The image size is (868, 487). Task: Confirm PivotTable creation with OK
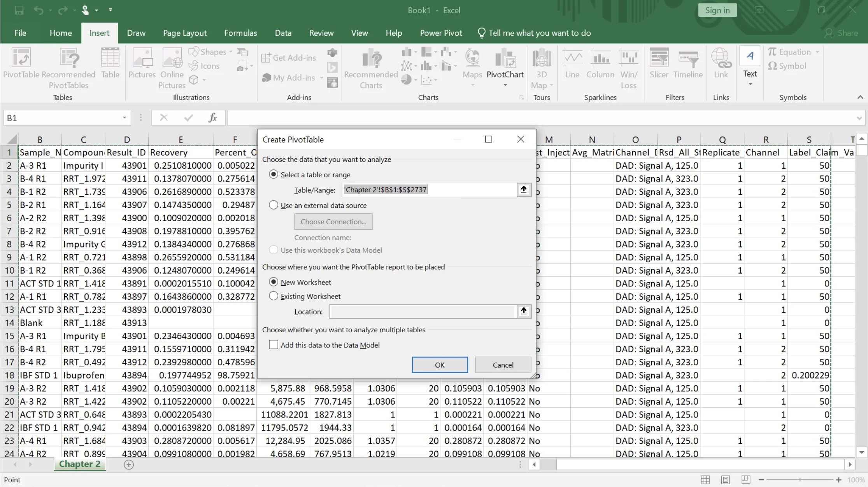tap(440, 365)
